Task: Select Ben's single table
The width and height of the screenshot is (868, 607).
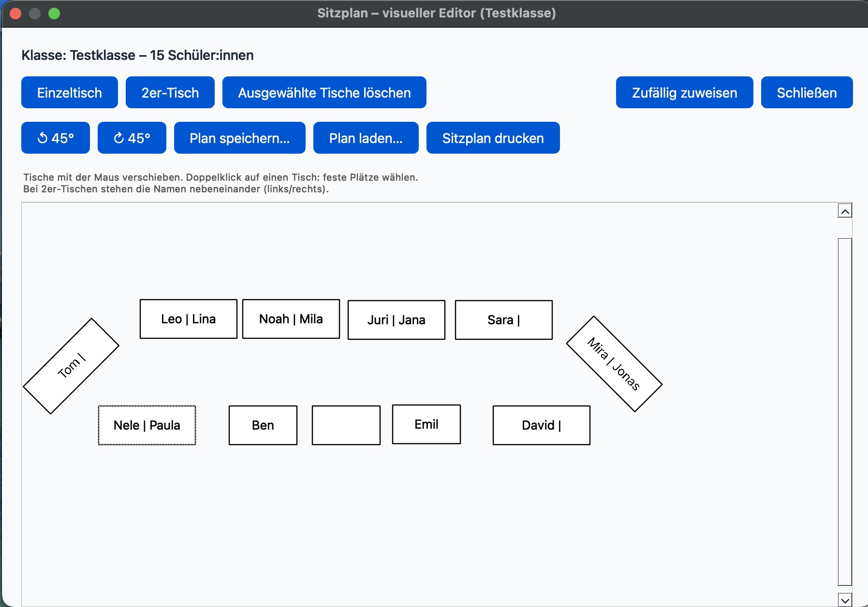Action: (263, 425)
